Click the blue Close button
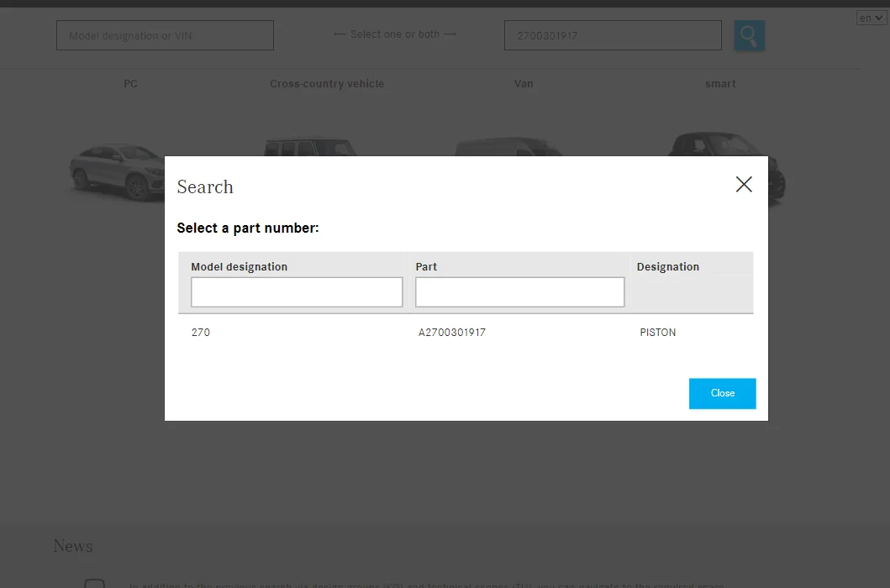Image resolution: width=890 pixels, height=588 pixels. click(722, 393)
